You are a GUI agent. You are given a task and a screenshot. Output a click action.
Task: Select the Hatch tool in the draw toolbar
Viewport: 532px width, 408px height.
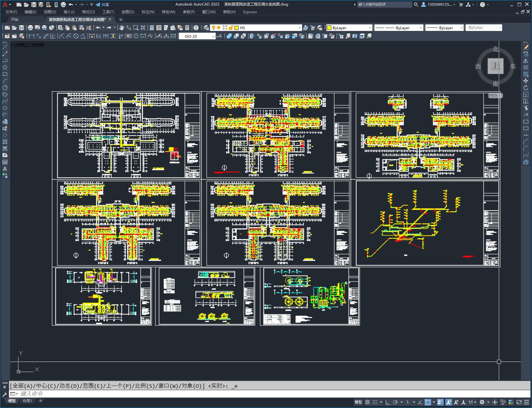[5, 142]
